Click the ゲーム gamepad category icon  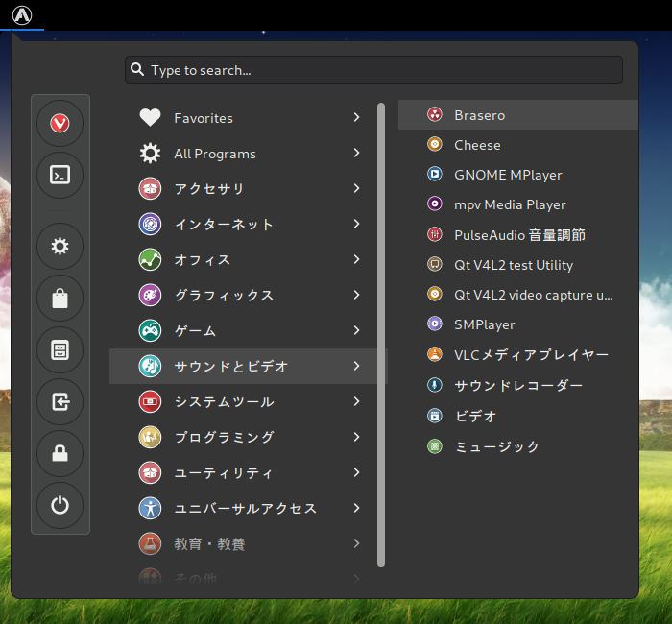[x=150, y=330]
